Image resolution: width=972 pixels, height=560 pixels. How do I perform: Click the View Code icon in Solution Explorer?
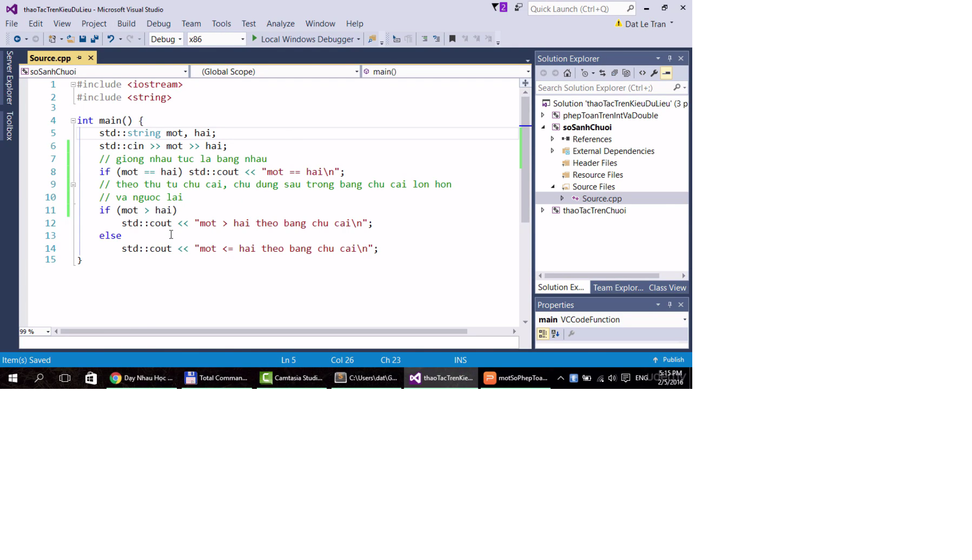pos(642,73)
